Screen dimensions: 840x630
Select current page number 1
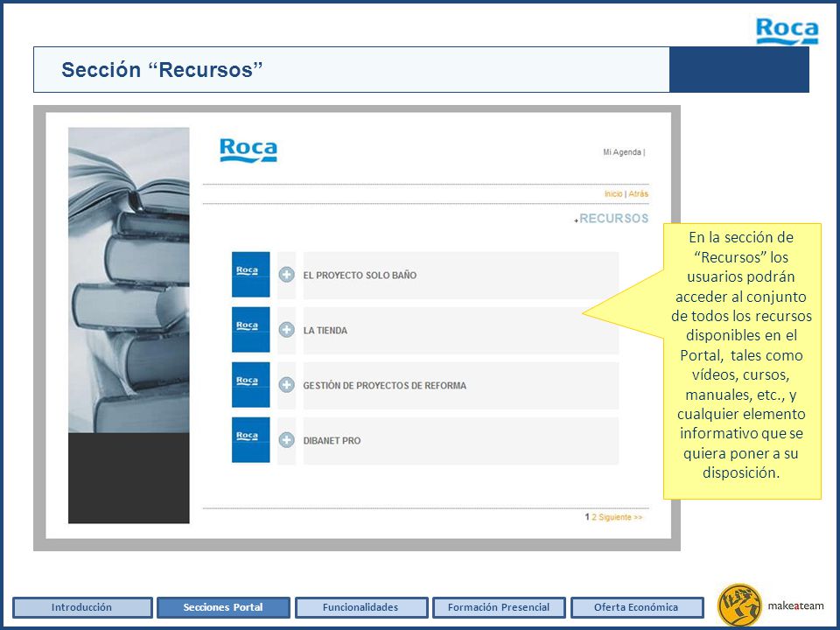pyautogui.click(x=587, y=517)
